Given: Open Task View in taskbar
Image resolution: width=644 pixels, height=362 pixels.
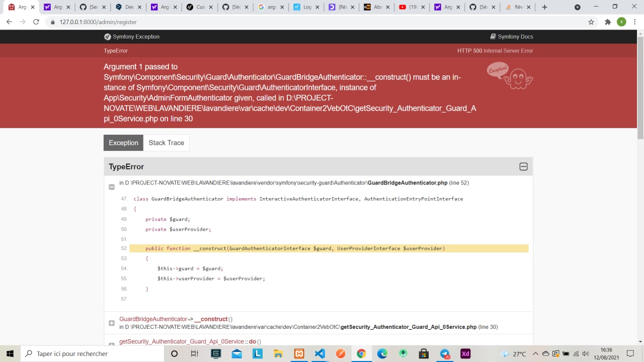Looking at the screenshot, I should [195, 353].
